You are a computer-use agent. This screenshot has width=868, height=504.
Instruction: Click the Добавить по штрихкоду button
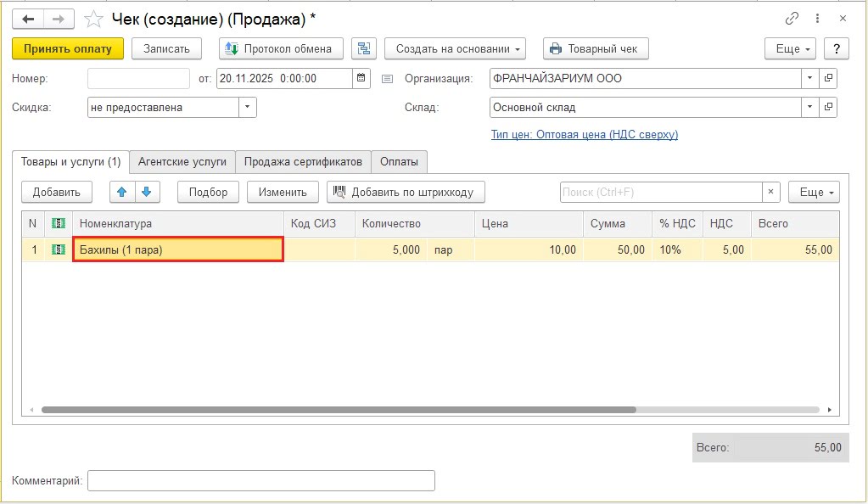[x=406, y=192]
